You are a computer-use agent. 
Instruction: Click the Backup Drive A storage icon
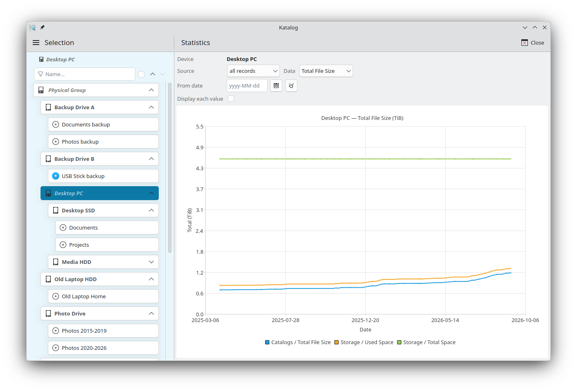point(48,107)
